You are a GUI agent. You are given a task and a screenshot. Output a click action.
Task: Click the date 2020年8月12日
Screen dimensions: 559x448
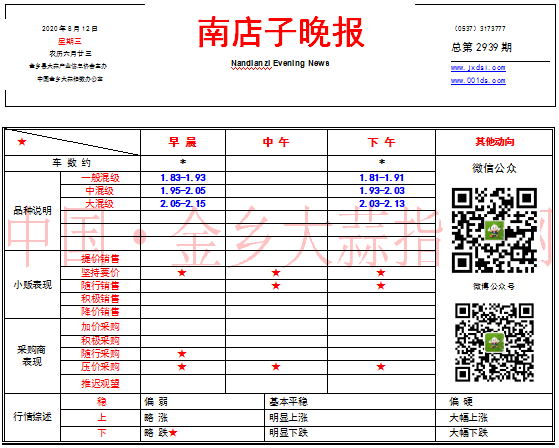[70, 29]
